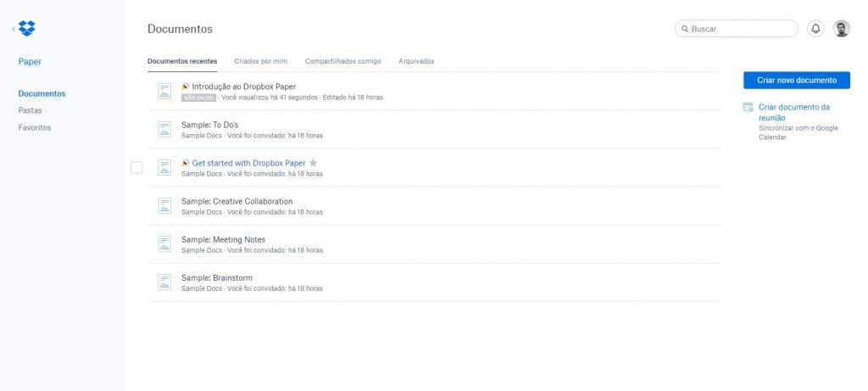Open the Introdução ao Dropbox Paper document
This screenshot has height=391, width=868.
[243, 87]
